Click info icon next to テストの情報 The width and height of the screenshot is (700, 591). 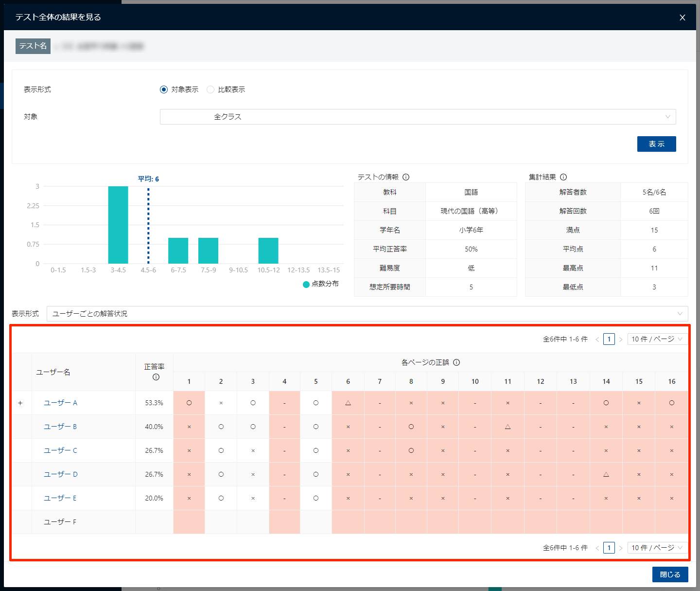point(406,177)
